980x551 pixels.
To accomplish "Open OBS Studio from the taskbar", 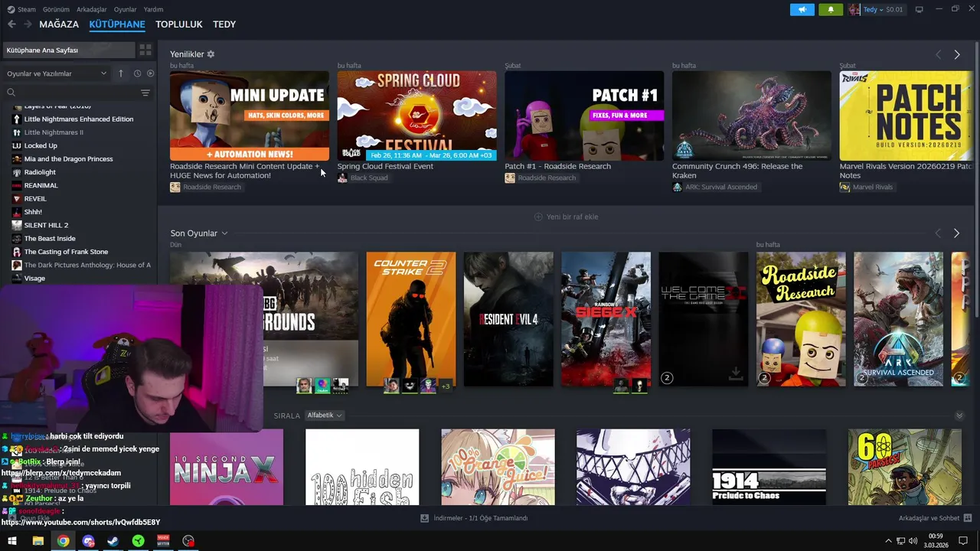I will click(x=188, y=541).
